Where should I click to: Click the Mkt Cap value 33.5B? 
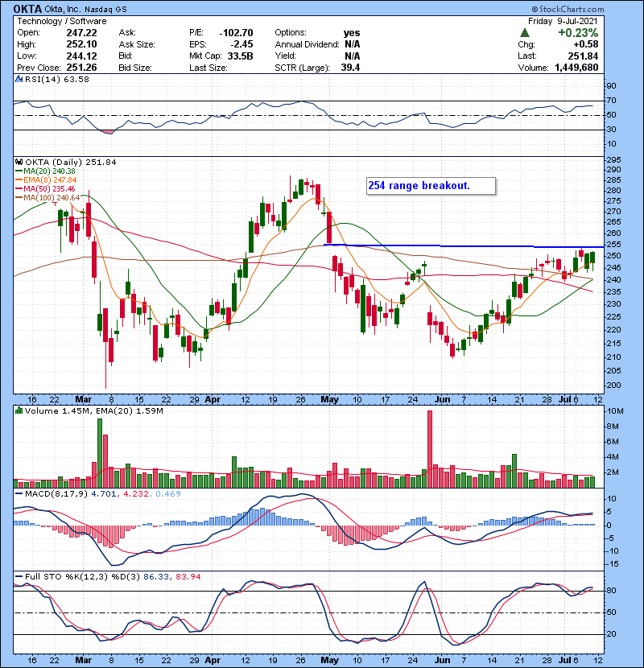[x=241, y=56]
